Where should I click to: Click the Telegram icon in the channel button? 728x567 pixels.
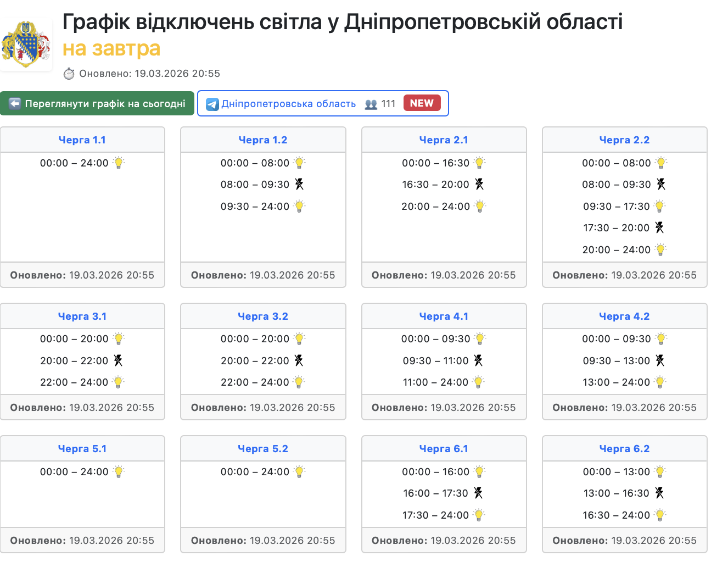tap(212, 104)
